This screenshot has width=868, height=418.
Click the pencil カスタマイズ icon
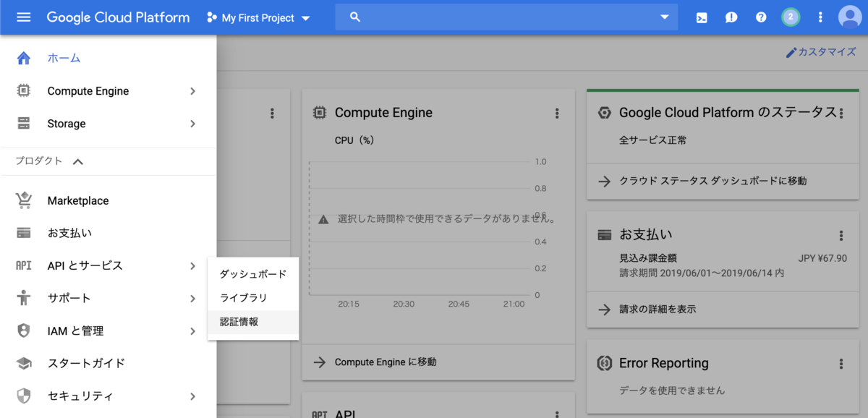pos(791,52)
